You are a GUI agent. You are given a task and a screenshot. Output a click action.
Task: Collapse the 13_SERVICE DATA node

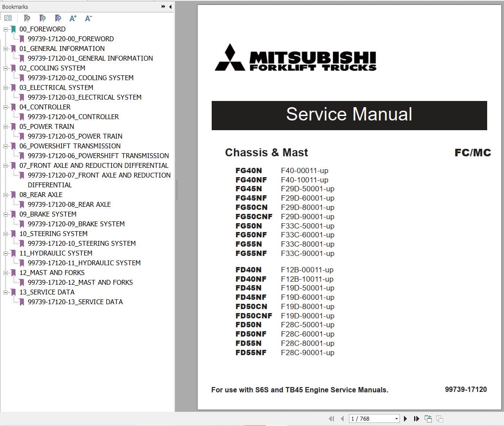(5, 292)
